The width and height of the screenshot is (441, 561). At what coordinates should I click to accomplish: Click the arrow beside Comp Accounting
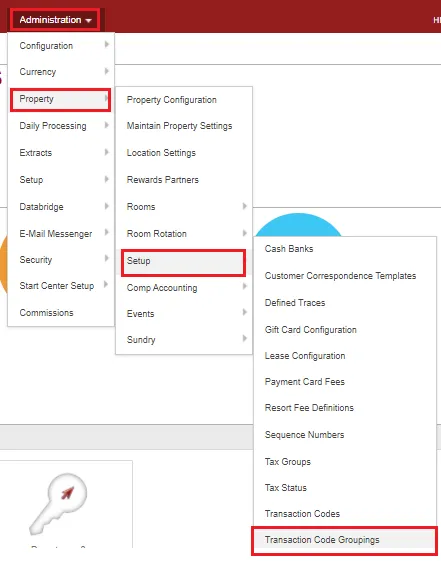[245, 286]
